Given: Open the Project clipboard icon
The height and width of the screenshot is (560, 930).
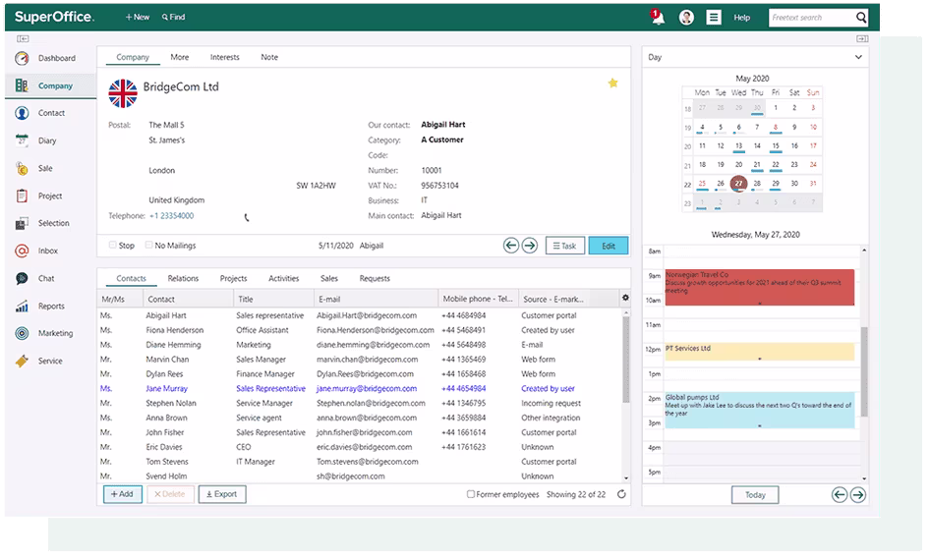Looking at the screenshot, I should point(22,196).
